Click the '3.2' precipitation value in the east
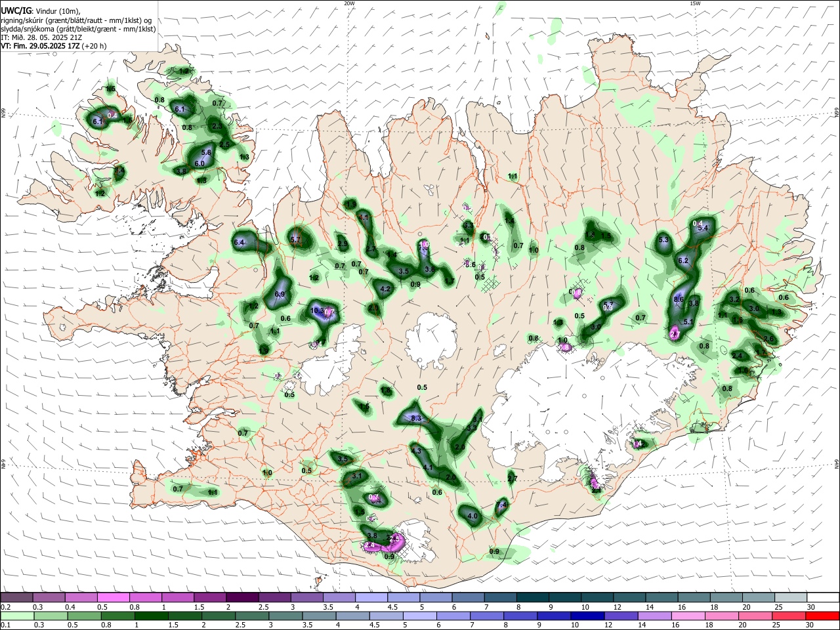 pos(734,299)
